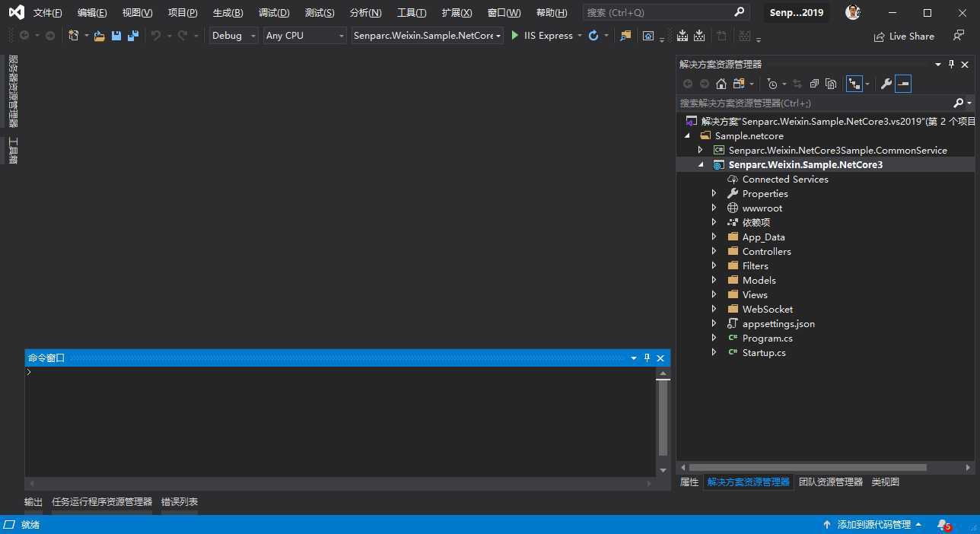Click the Save All icon in the toolbar
The height and width of the screenshot is (534, 980).
133,36
